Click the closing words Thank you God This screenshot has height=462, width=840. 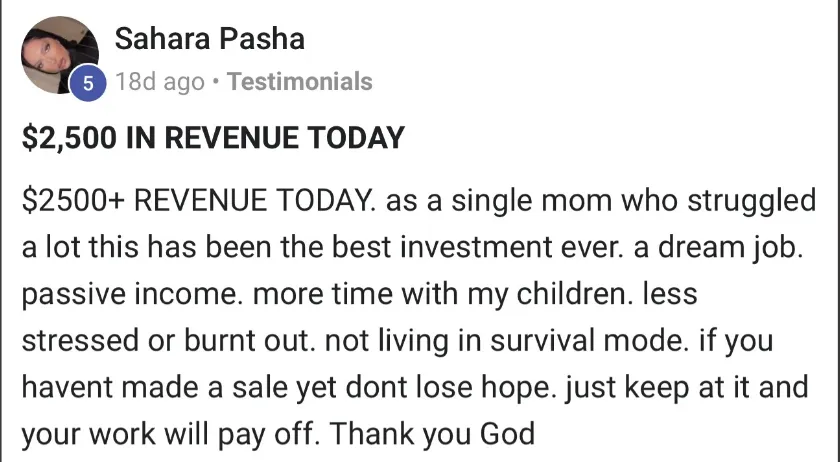coord(433,435)
